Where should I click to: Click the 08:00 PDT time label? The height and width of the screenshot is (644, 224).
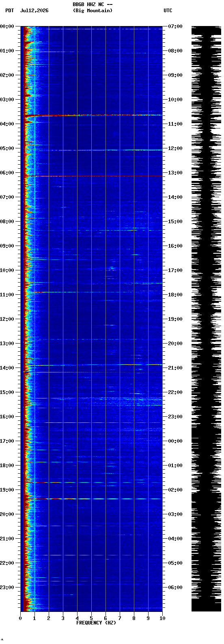(7, 222)
